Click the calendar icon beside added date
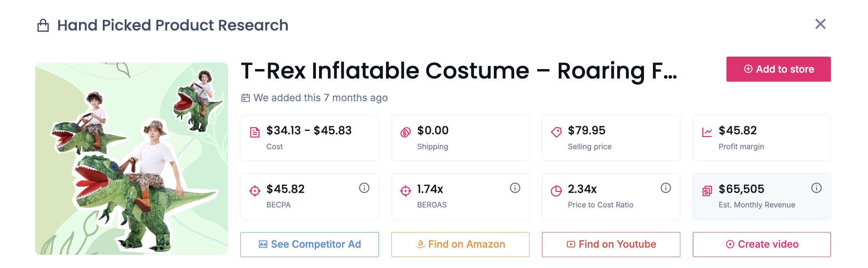Screen dimensions: 868x268 [246, 98]
